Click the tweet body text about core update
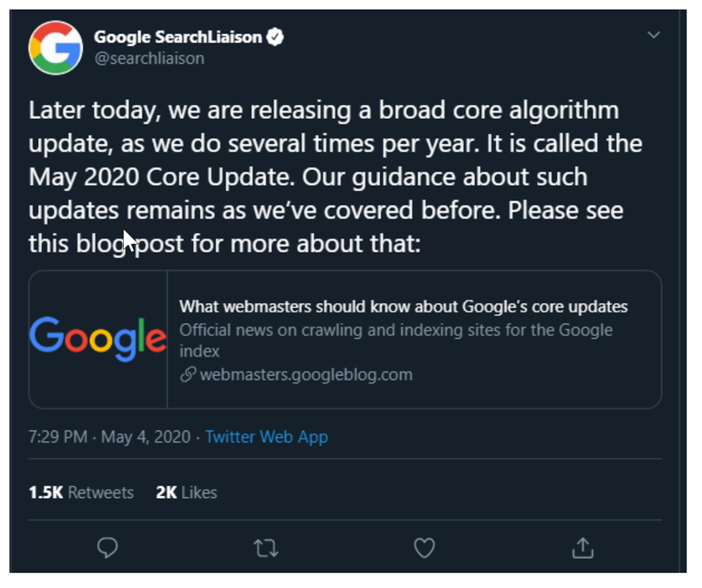Screen dimensions: 702x588 click(x=334, y=177)
